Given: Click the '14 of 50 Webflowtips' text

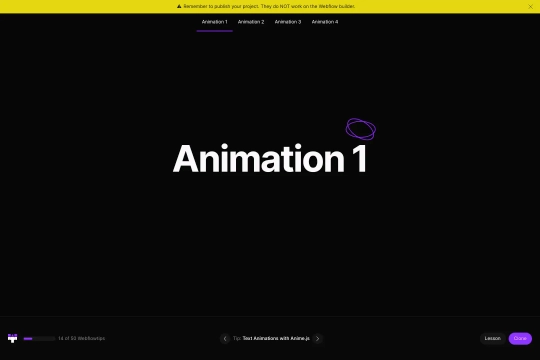Looking at the screenshot, I should (x=82, y=339).
